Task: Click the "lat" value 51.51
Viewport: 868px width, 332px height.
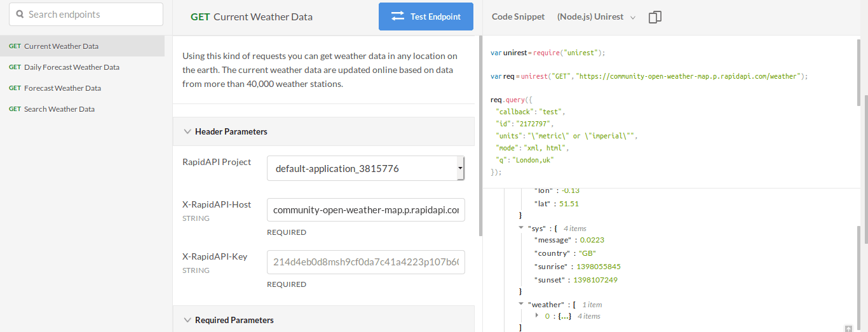Action: point(569,204)
